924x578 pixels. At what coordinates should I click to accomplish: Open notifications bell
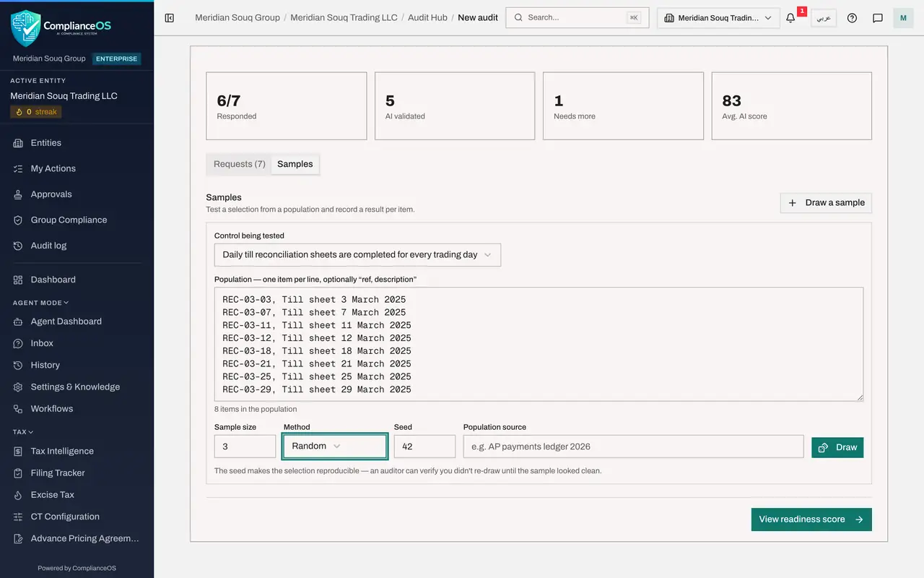(790, 18)
